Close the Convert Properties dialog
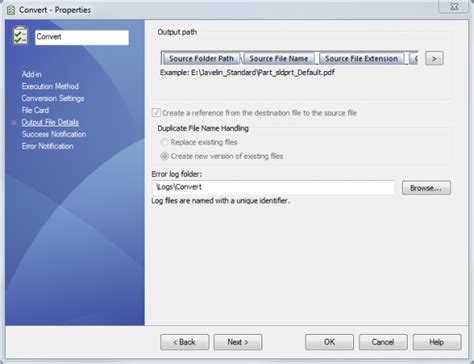The image size is (474, 364). point(454,7)
